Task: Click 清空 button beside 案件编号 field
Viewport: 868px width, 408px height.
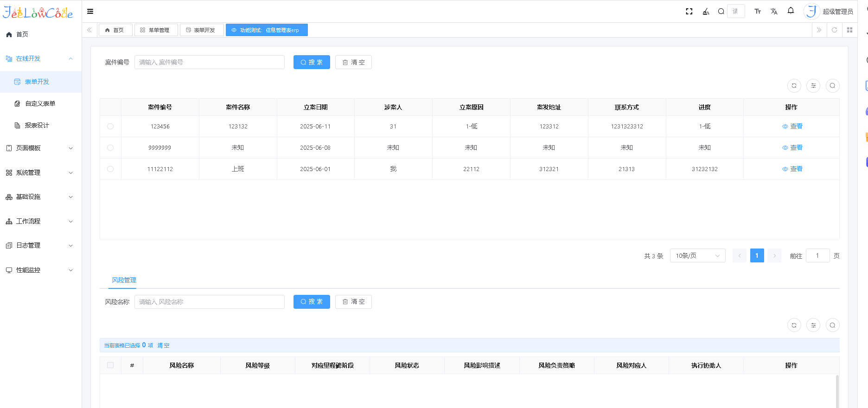Action: point(353,62)
